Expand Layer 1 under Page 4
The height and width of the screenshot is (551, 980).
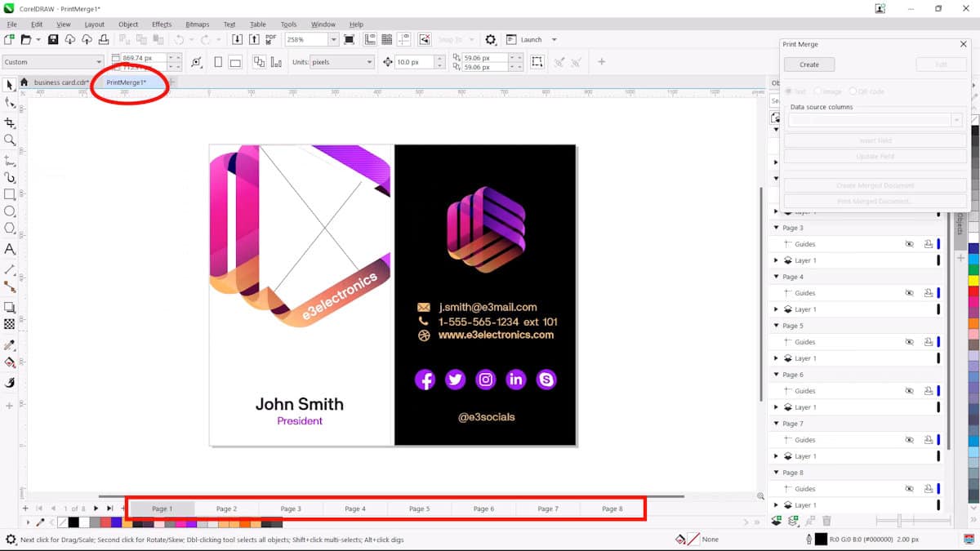(777, 309)
